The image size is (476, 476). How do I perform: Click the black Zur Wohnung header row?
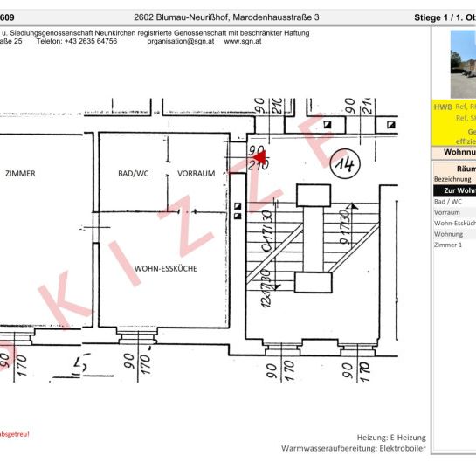(455, 190)
